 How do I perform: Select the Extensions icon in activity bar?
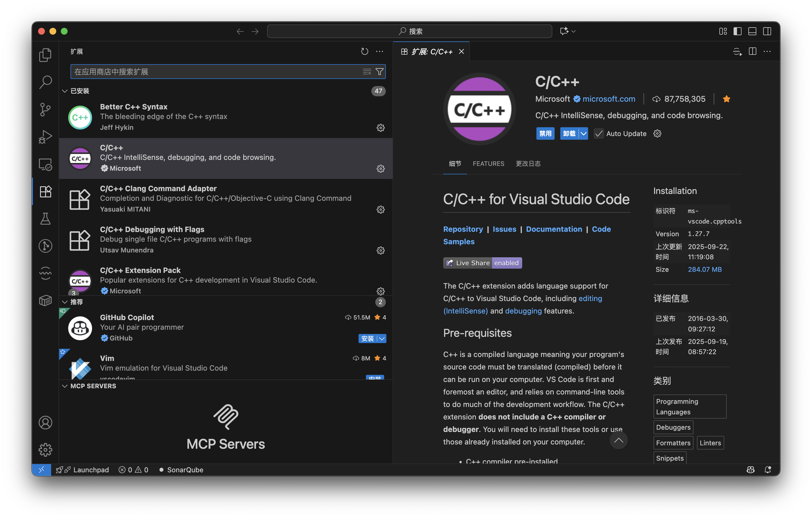(x=45, y=191)
